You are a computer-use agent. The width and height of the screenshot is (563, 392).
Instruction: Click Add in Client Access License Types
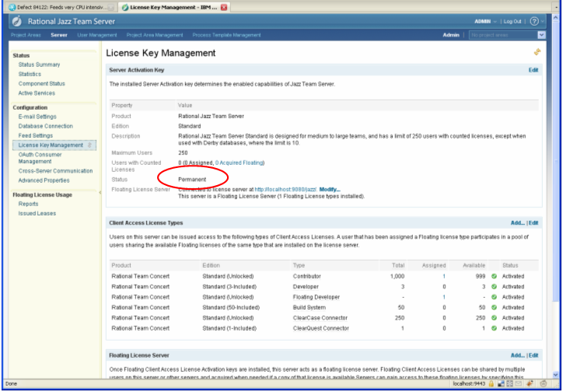click(518, 223)
